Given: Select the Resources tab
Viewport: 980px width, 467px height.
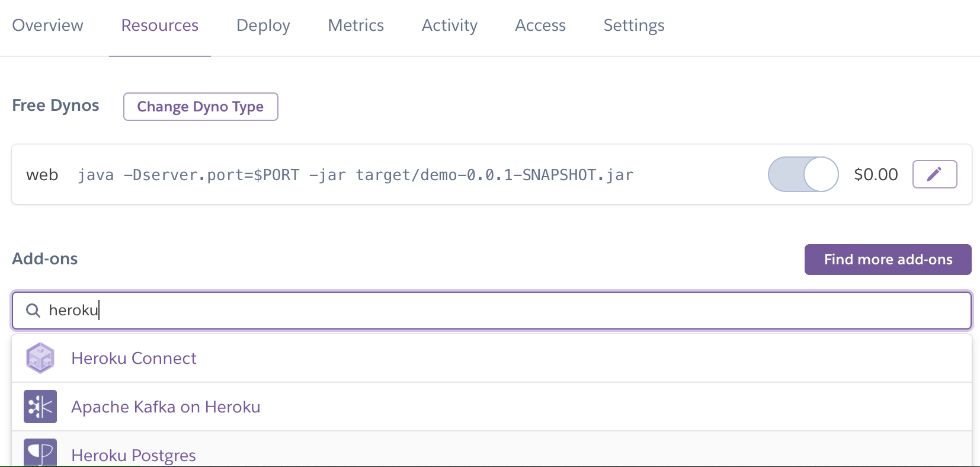Looking at the screenshot, I should pos(160,25).
